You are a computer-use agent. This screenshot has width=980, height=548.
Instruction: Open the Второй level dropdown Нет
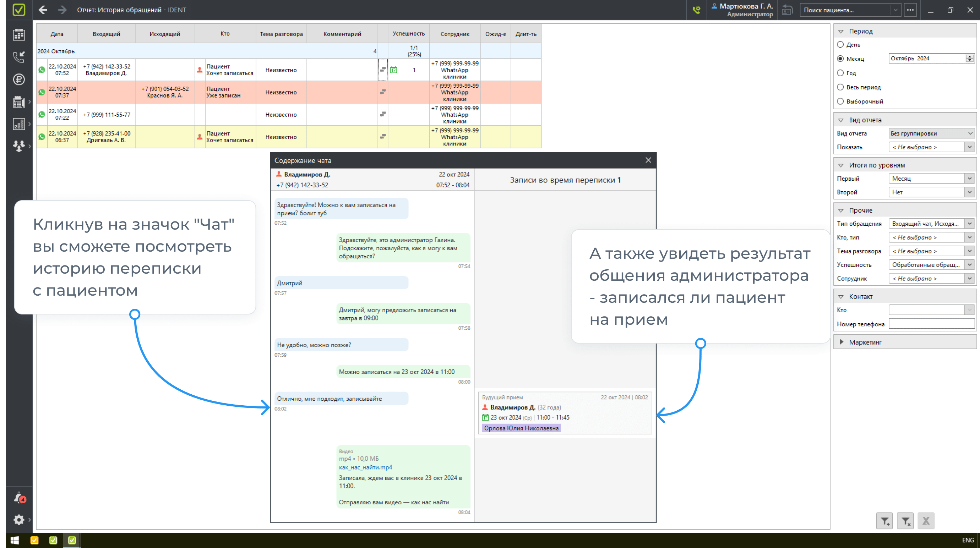(931, 192)
